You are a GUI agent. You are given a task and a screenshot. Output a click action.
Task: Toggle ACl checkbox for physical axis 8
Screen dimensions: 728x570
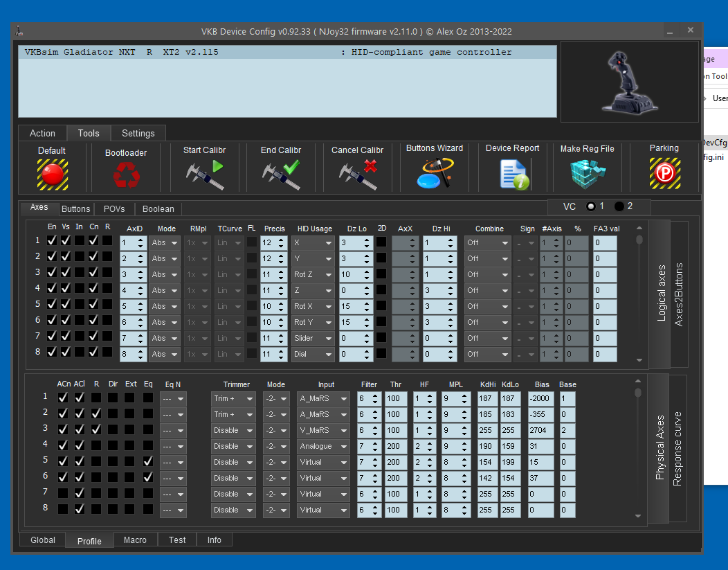click(80, 508)
